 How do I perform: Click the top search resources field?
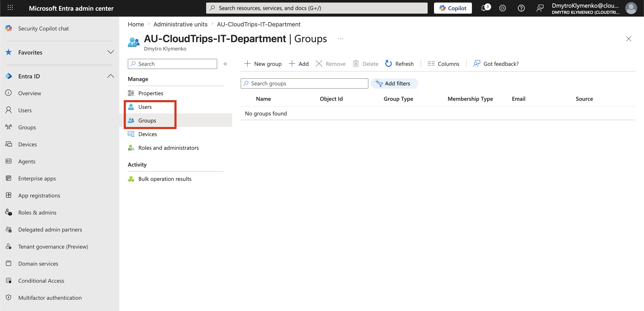[x=317, y=8]
